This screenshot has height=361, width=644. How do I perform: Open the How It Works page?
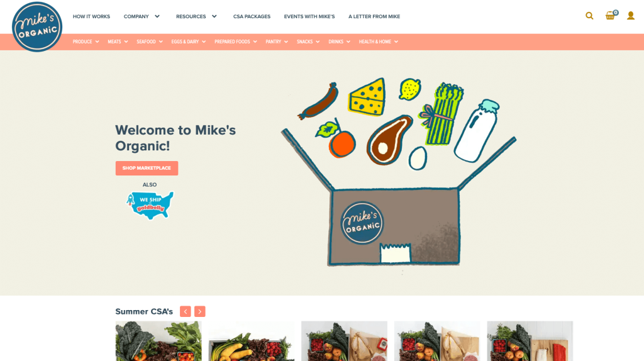tap(91, 16)
